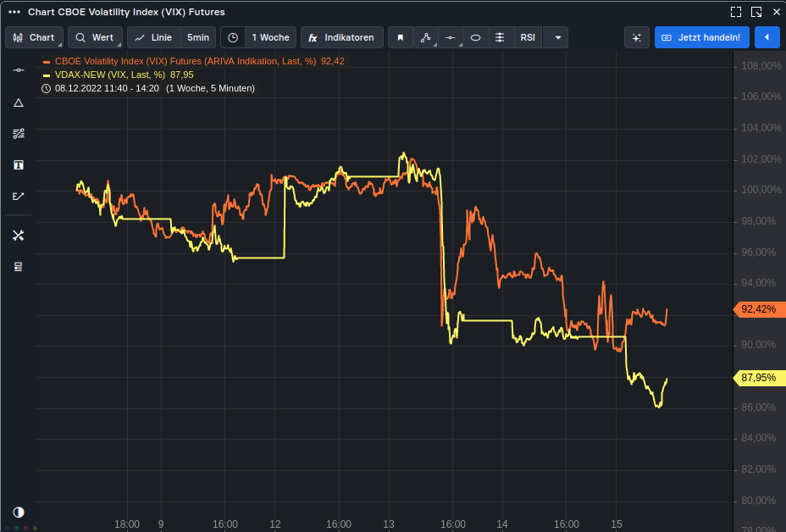Image resolution: width=786 pixels, height=532 pixels.
Task: Click the yellow VDAX-NEW legend color swatch
Action: pyautogui.click(x=47, y=75)
